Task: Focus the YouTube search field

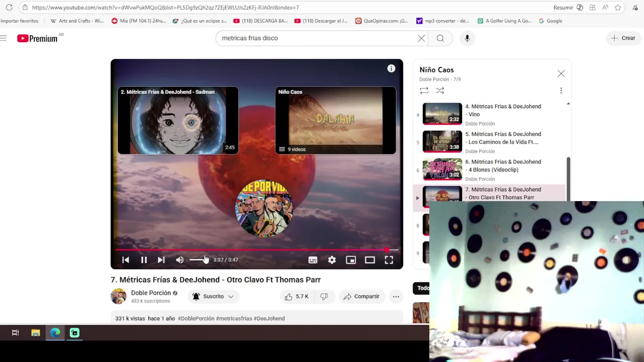Action: click(x=317, y=38)
